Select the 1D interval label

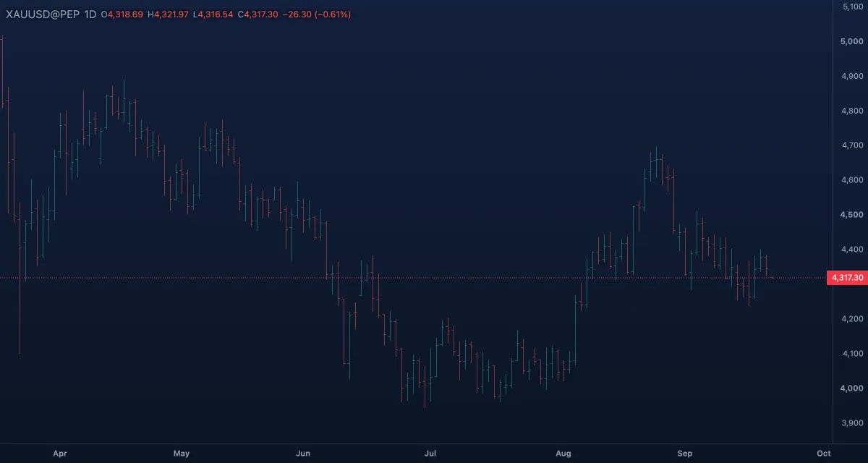pyautogui.click(x=90, y=14)
